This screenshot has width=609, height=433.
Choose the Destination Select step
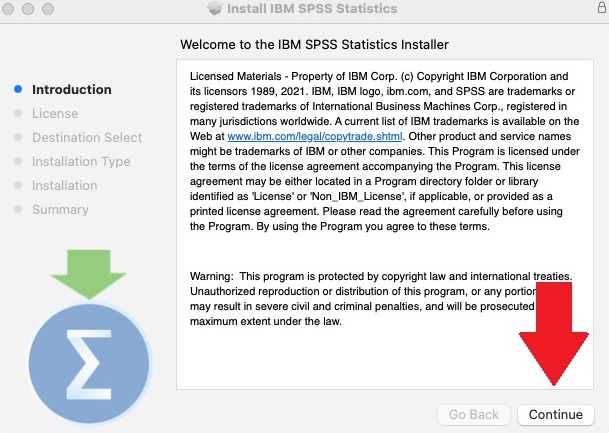tap(87, 137)
